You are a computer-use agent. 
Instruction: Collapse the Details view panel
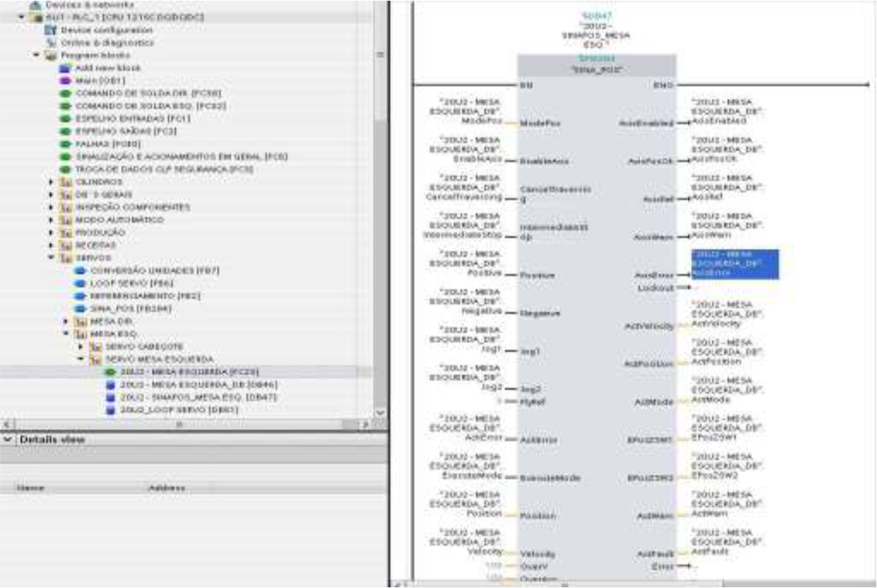pyautogui.click(x=8, y=440)
